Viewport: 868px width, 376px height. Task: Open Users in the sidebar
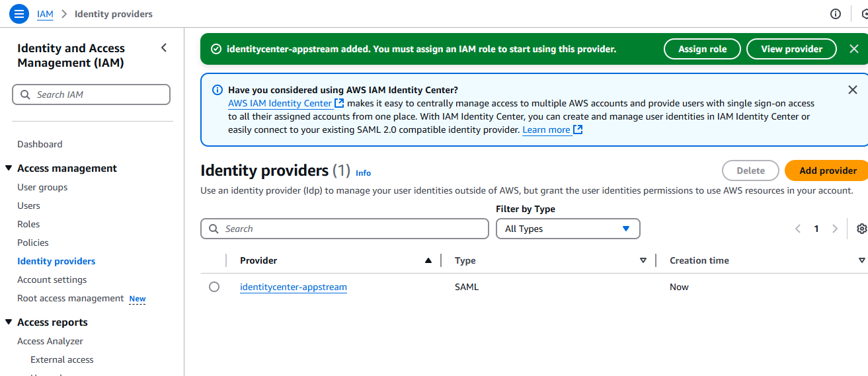(28, 206)
